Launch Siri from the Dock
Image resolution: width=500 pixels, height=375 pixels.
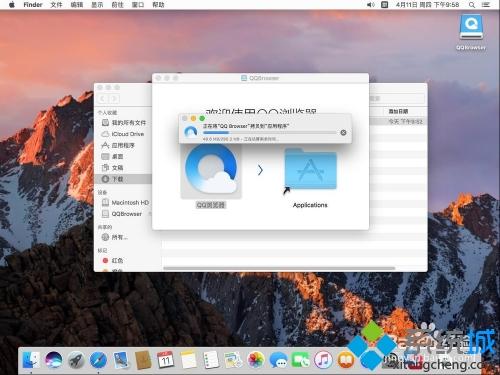click(x=54, y=360)
